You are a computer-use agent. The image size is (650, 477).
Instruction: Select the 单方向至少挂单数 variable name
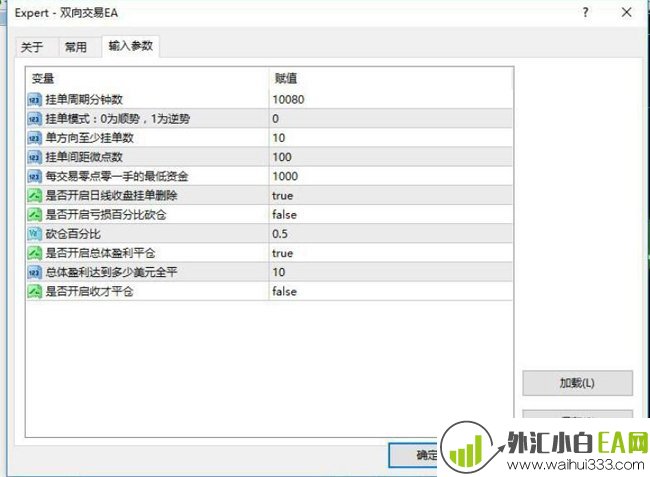click(90, 138)
